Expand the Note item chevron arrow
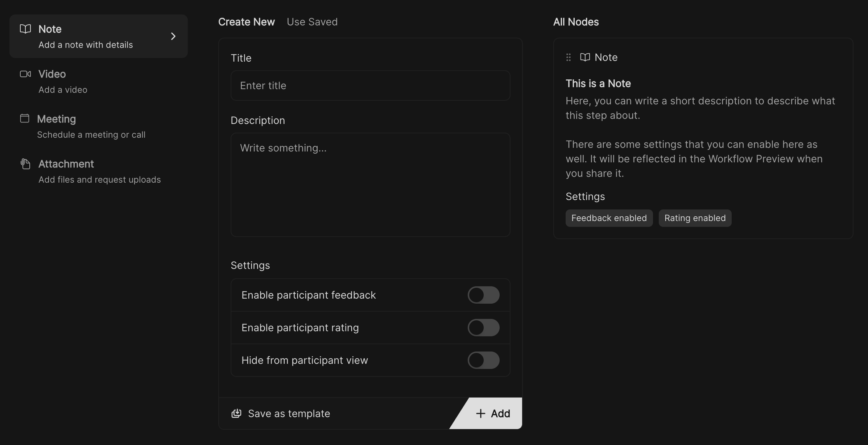Viewport: 868px width, 445px height. coord(173,36)
